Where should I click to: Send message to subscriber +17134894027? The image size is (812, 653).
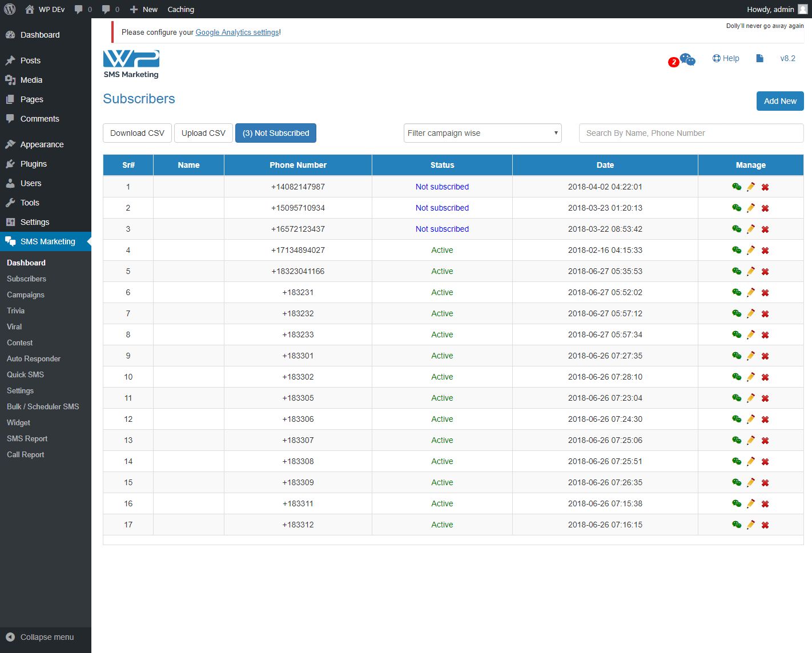click(737, 250)
